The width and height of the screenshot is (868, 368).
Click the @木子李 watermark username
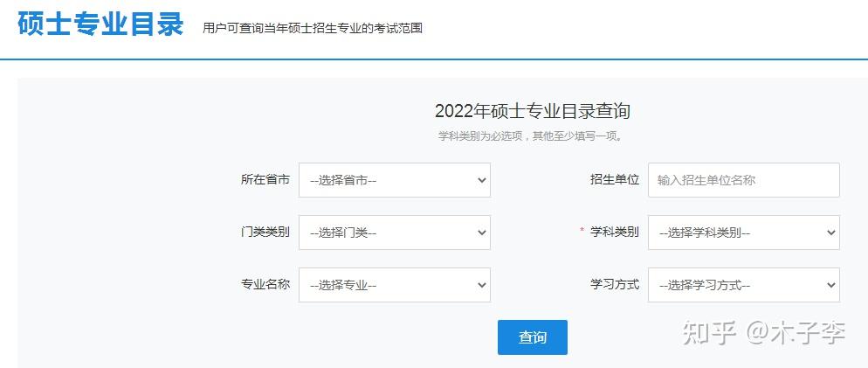[795, 333]
